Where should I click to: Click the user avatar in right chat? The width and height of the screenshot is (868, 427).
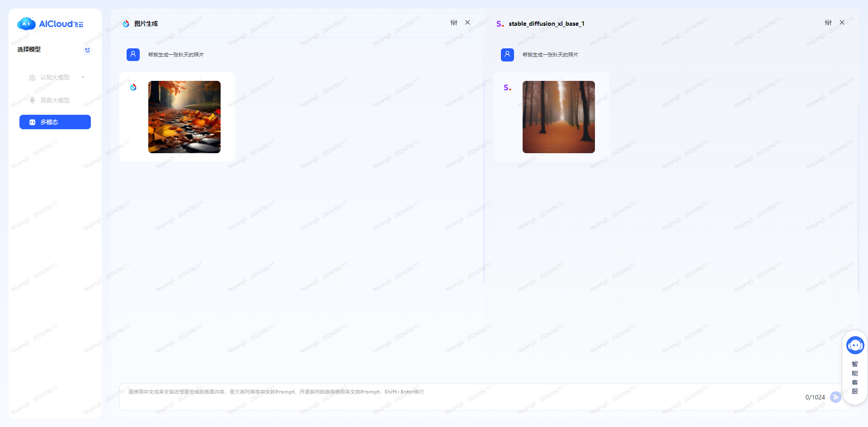click(507, 55)
